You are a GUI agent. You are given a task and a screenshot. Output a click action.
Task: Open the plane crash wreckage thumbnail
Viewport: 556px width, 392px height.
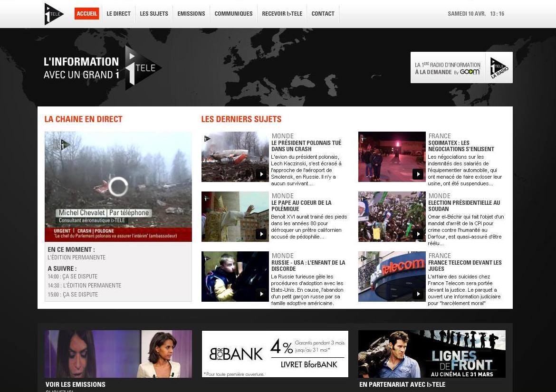tap(235, 157)
